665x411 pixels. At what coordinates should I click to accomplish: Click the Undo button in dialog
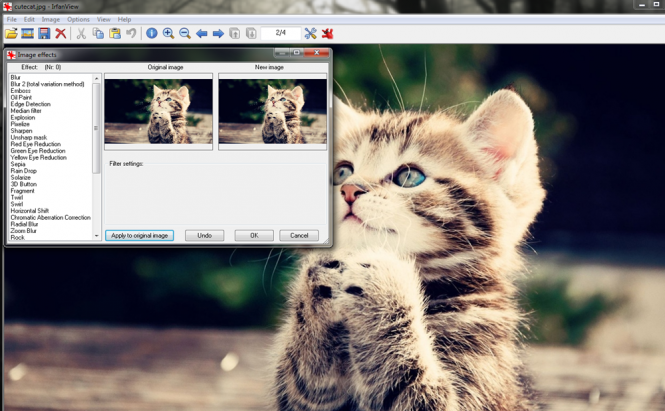click(204, 235)
